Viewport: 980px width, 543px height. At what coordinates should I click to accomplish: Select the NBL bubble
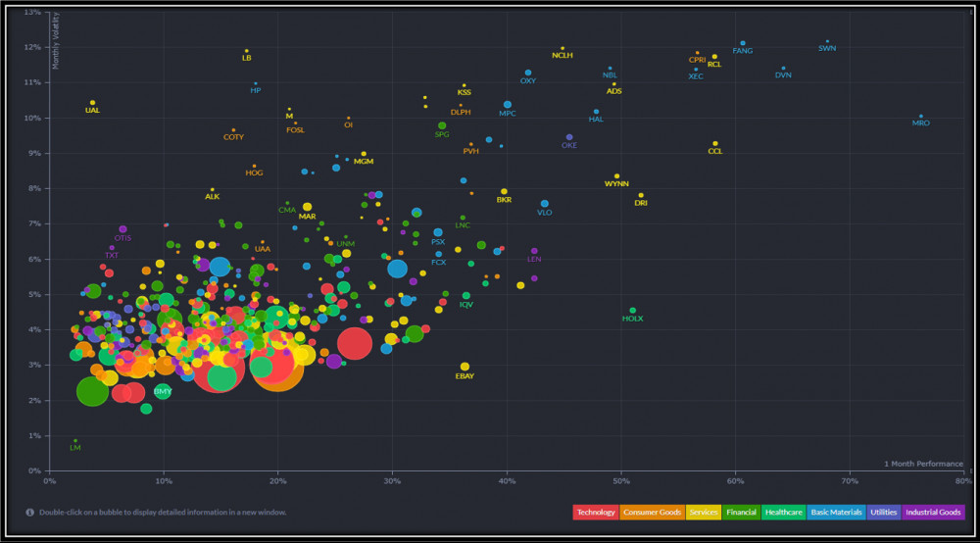tap(610, 69)
